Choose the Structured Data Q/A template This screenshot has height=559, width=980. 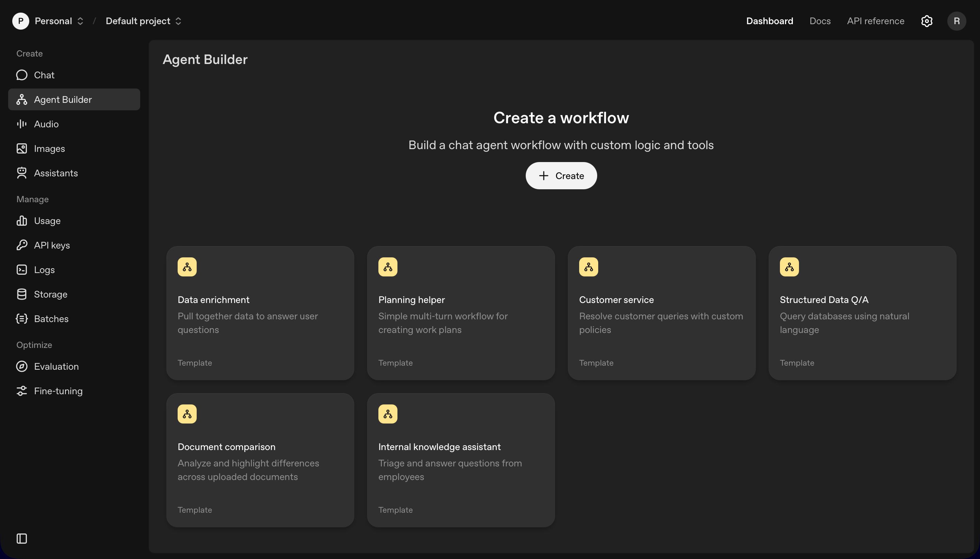point(862,313)
